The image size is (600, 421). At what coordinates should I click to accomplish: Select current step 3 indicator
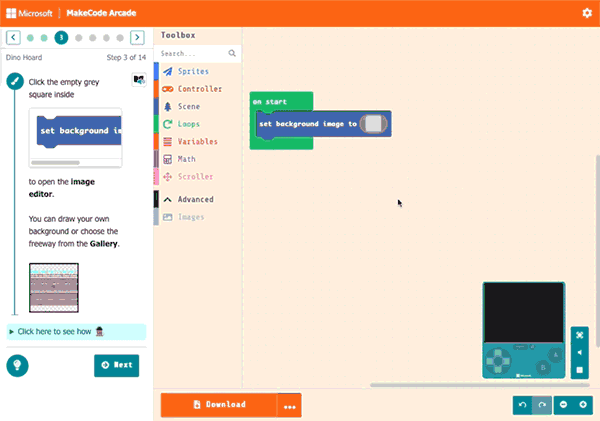61,38
